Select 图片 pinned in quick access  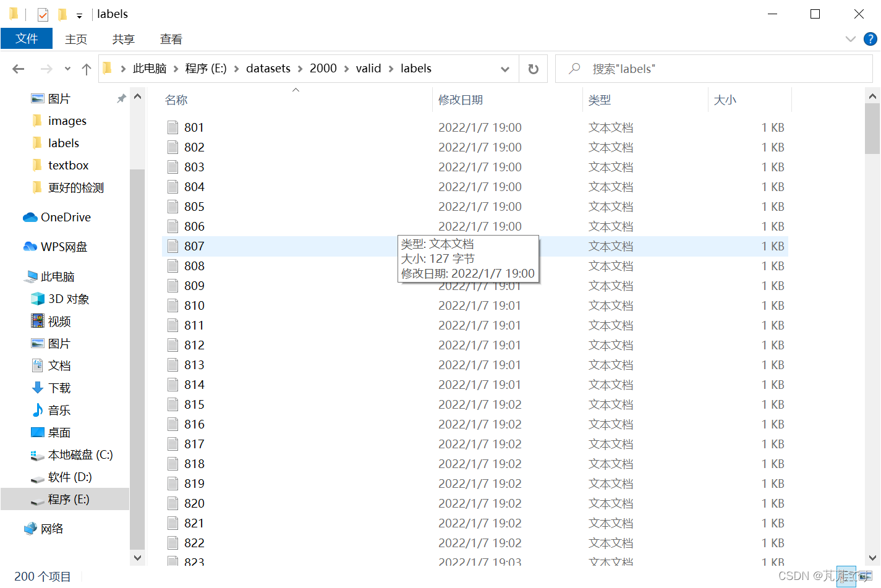[x=59, y=99]
